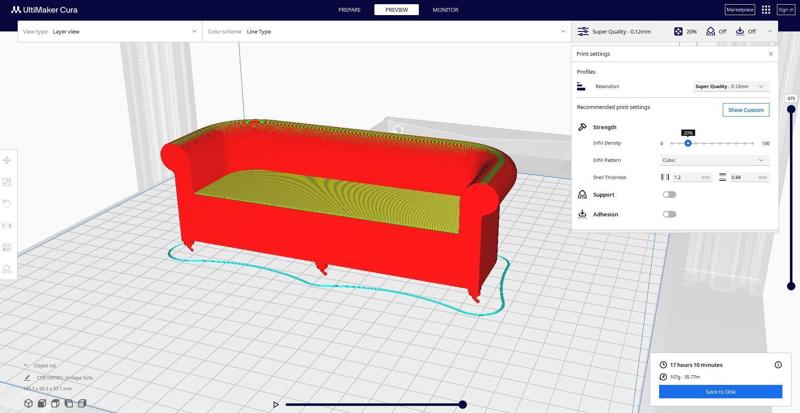The width and height of the screenshot is (800, 413).
Task: Open Per Model Settings tool
Action: [7, 247]
